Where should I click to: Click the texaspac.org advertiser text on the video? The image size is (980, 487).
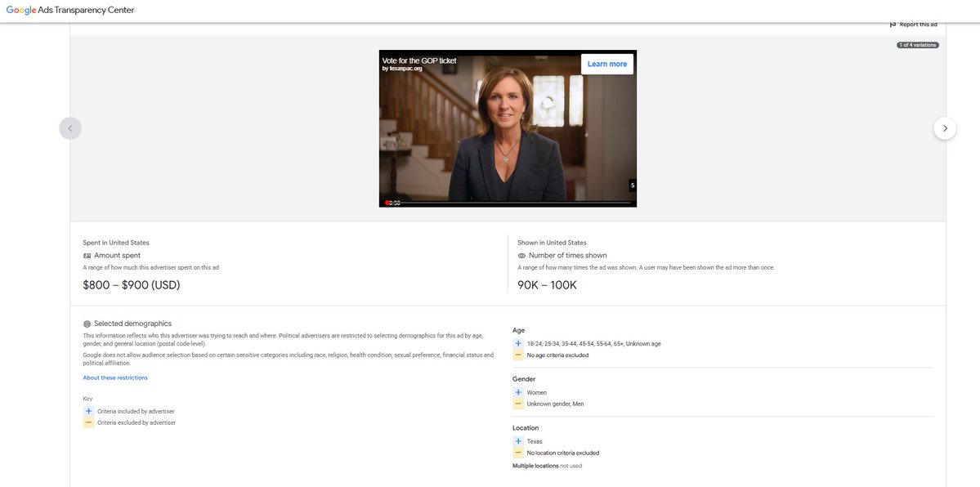[402, 69]
